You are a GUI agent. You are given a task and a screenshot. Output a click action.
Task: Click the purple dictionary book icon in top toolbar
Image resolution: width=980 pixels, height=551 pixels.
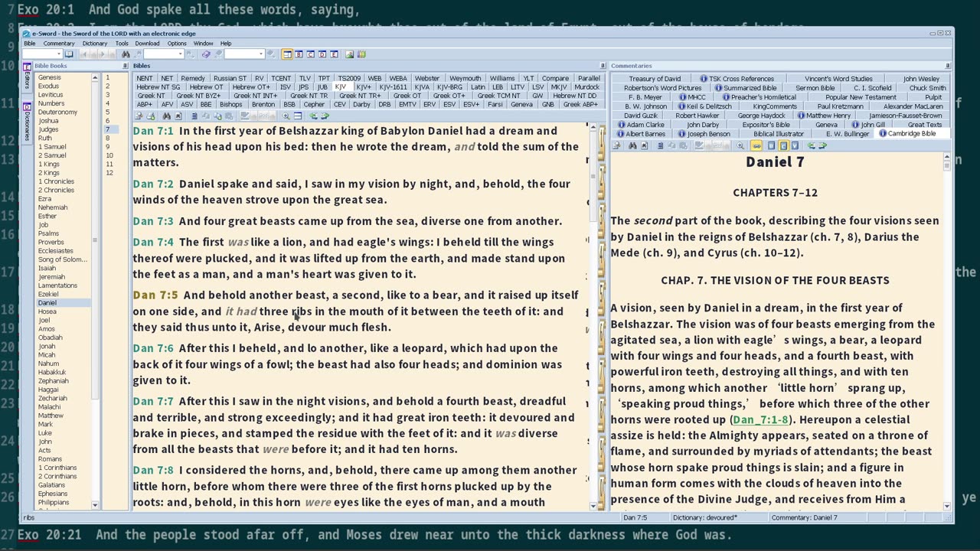click(206, 54)
